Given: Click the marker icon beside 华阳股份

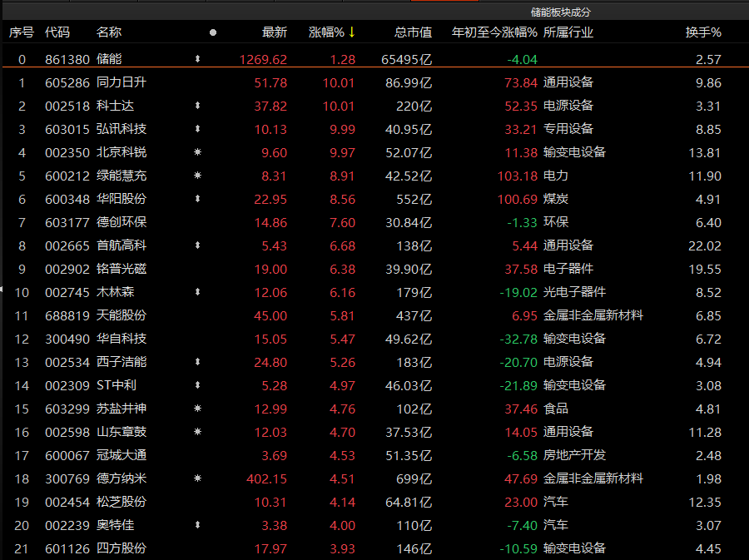Looking at the screenshot, I should tap(197, 199).
